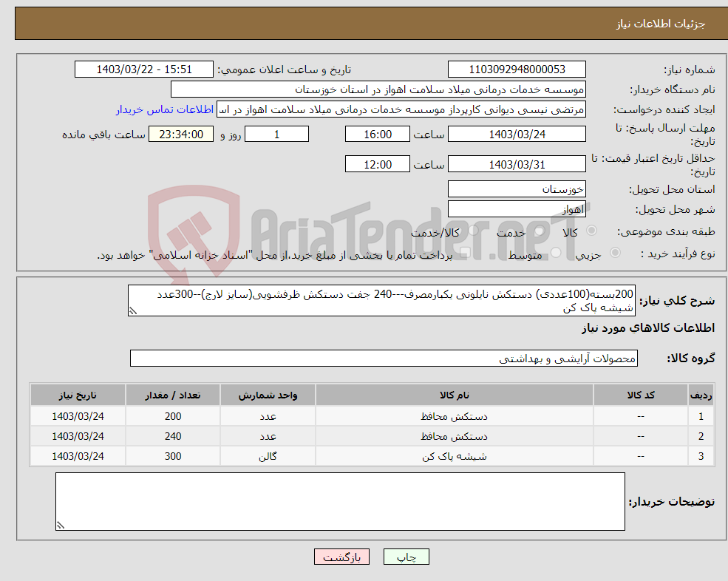Click the بازگشت (back) button
The width and height of the screenshot is (728, 581).
coord(341,557)
